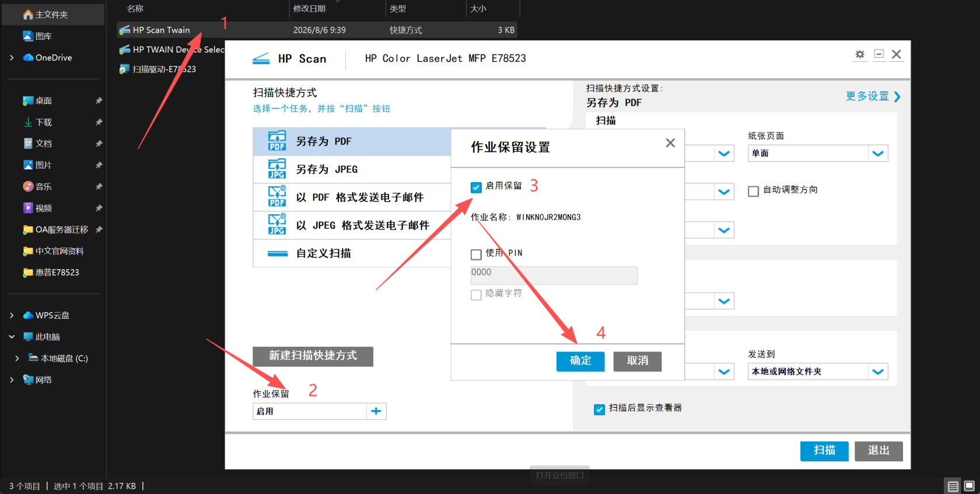980x494 pixels.
Task: Click the 下载 downloads icon in sidebar
Action: point(28,122)
